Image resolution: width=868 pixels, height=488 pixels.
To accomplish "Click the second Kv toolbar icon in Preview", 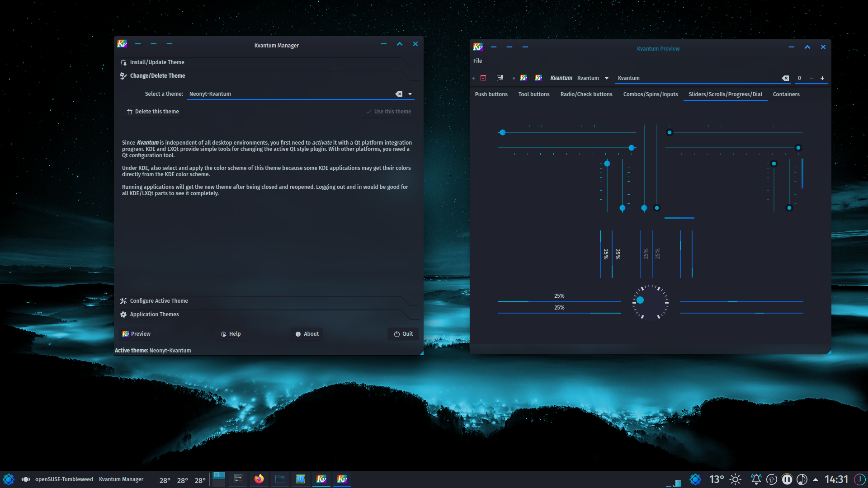I will coord(538,78).
